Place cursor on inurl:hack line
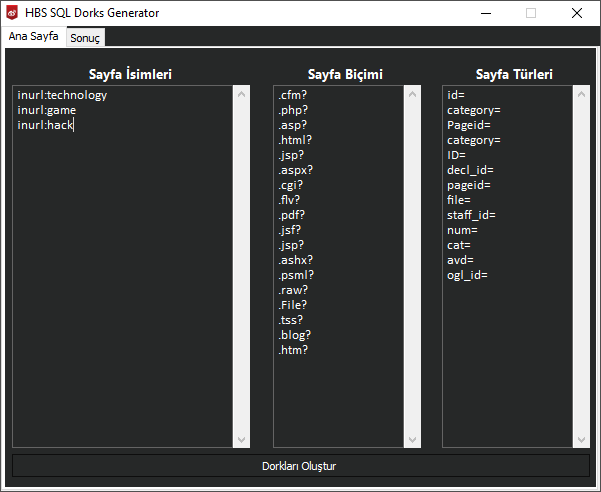601x492 pixels. coord(45,125)
